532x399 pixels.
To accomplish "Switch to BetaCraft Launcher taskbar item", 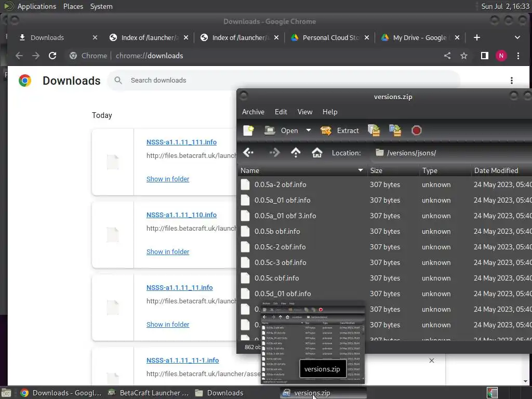I will pos(148,393).
